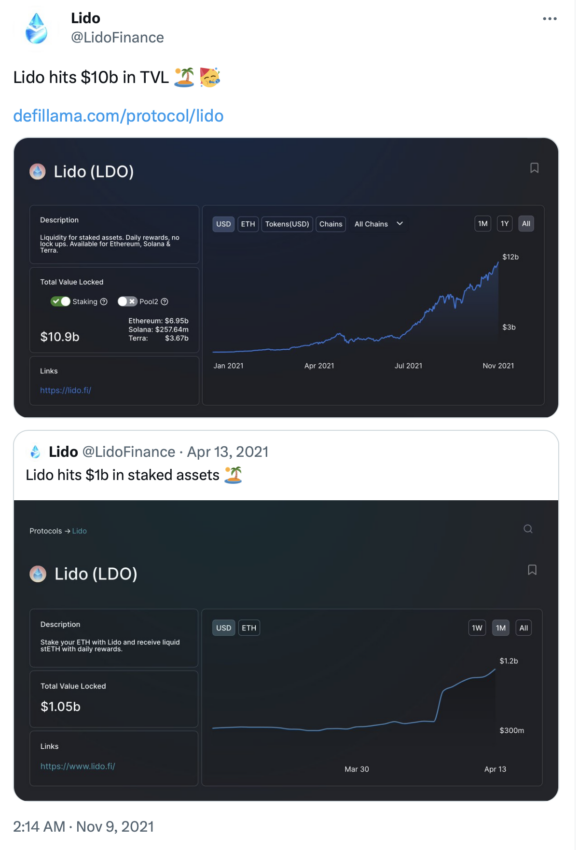Click the bookmark icon in the quoted tweet card

point(532,570)
